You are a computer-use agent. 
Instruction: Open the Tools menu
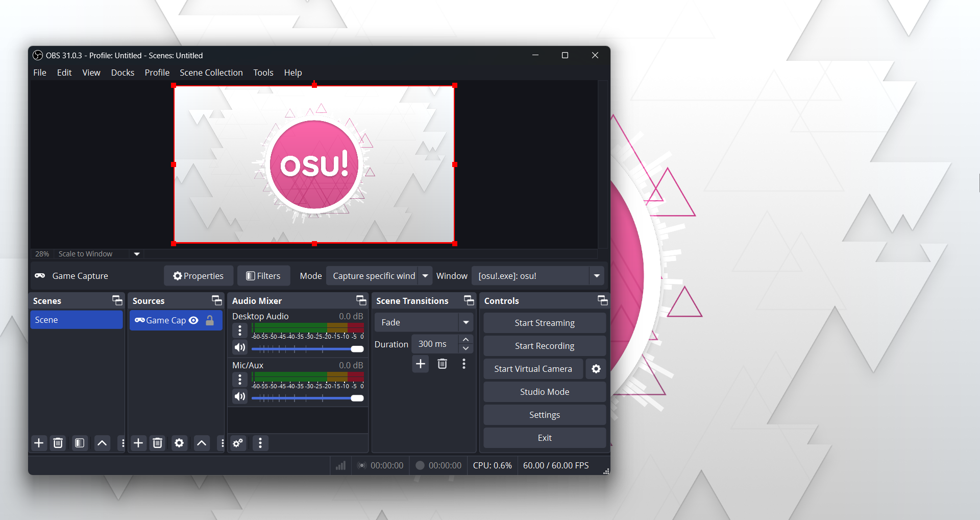[263, 73]
